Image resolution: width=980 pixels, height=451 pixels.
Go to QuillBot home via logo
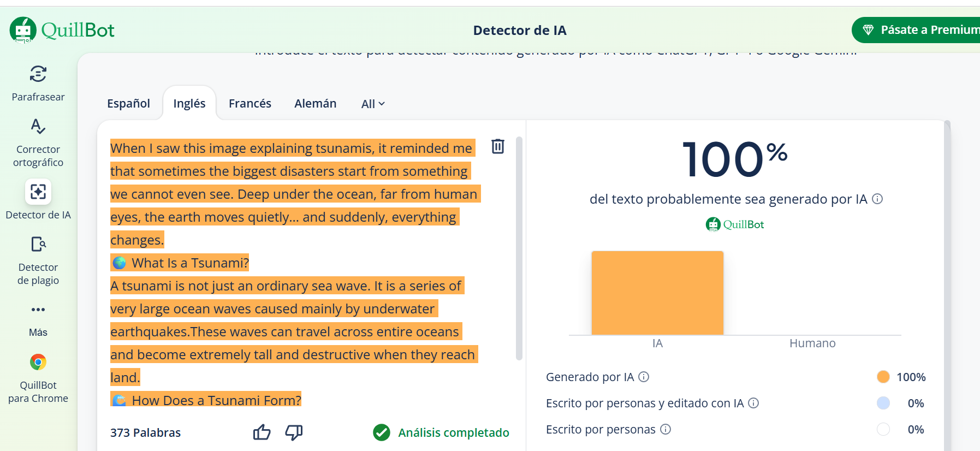[x=62, y=30]
